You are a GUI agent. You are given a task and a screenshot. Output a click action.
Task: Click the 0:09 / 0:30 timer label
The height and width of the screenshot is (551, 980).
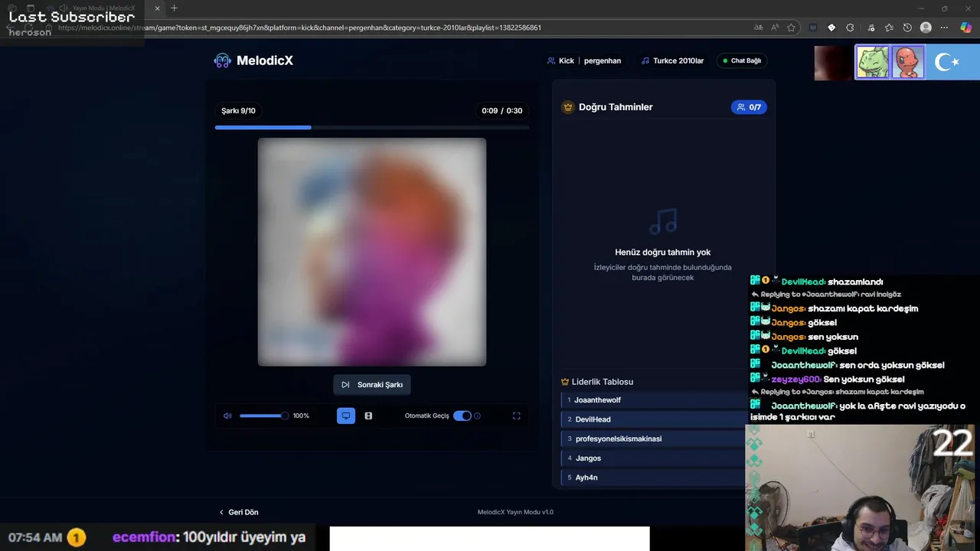[x=502, y=111]
